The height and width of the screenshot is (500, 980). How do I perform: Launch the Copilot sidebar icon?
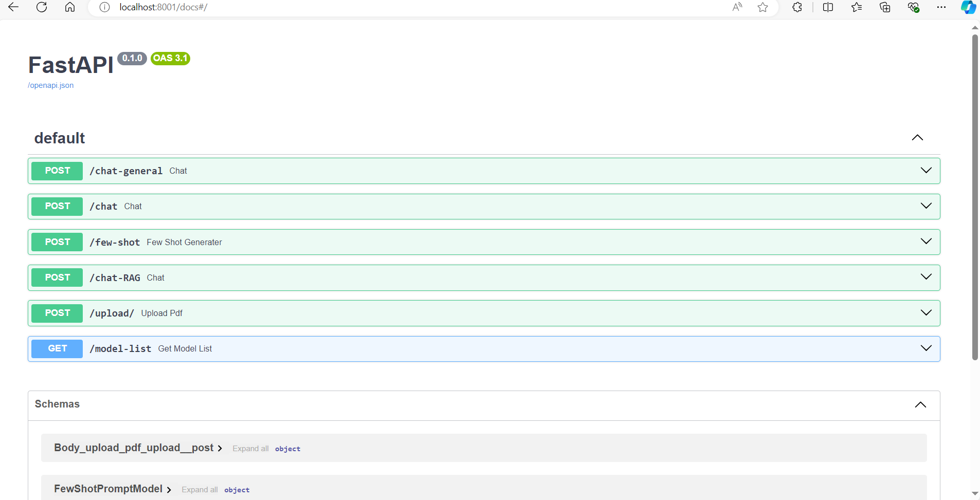click(968, 7)
